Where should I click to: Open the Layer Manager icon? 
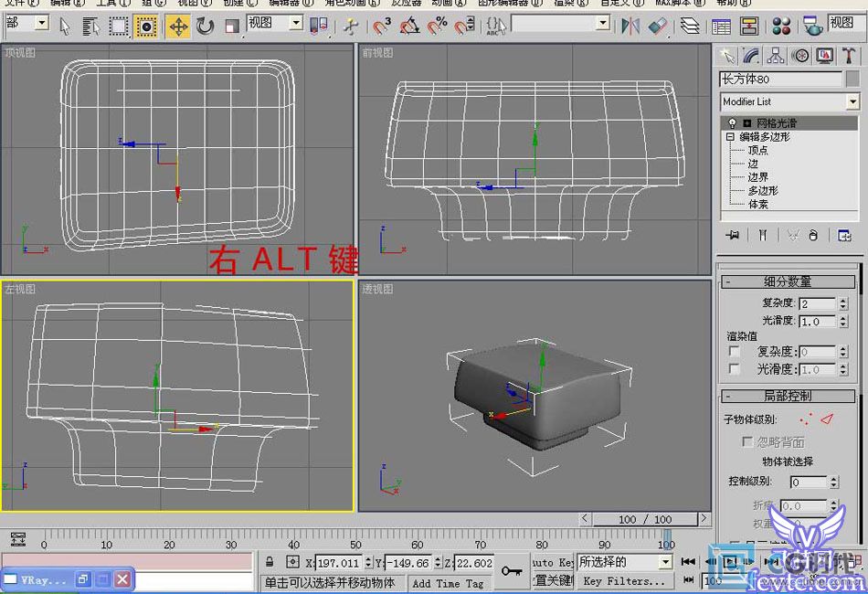coord(690,26)
